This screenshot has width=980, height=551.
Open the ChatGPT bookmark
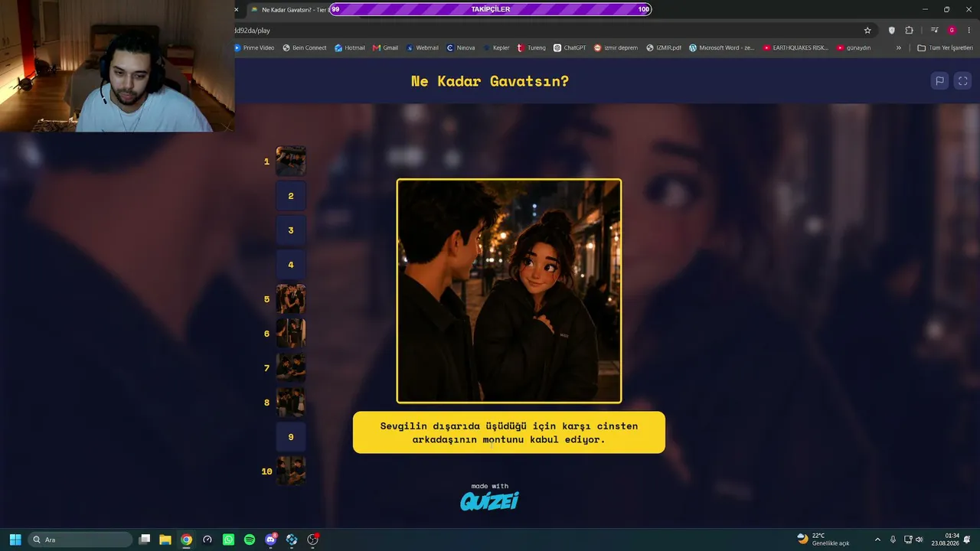coord(570,47)
